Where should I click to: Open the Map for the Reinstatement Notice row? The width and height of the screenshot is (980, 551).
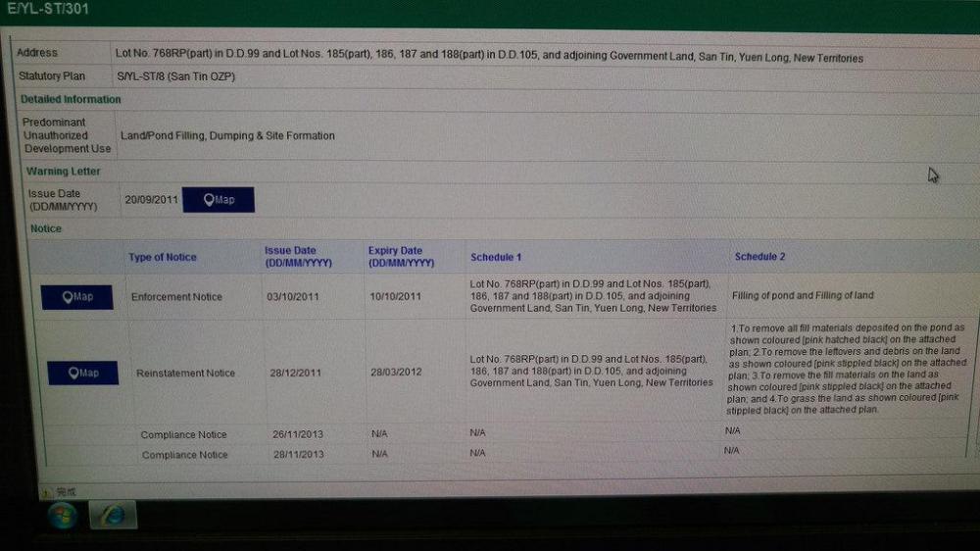[x=82, y=374]
